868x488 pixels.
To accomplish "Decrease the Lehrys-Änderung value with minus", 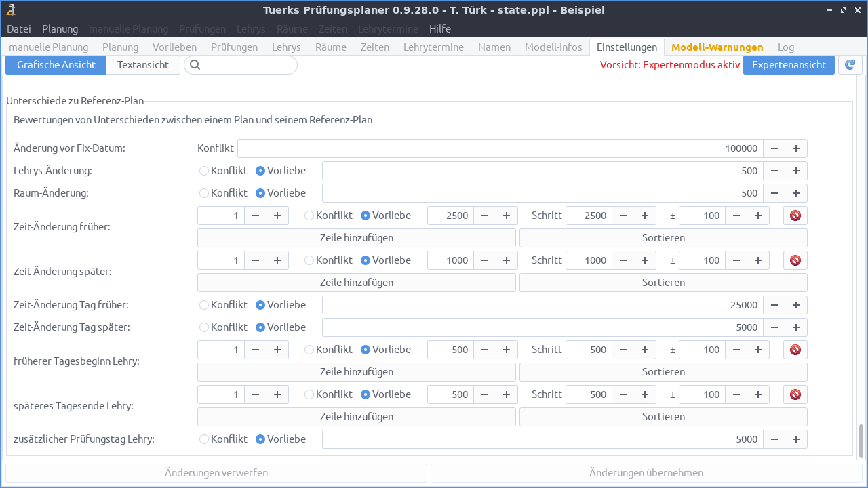I will pos(774,171).
